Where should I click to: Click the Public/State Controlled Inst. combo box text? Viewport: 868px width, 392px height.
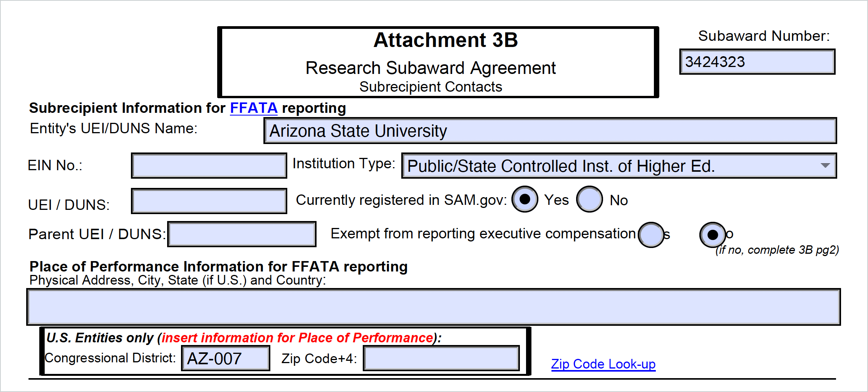click(561, 166)
